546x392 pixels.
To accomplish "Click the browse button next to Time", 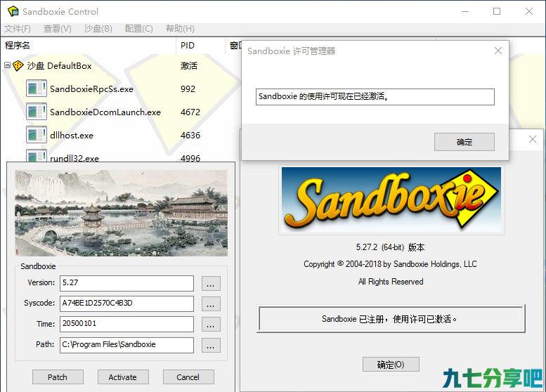I will 211,325.
